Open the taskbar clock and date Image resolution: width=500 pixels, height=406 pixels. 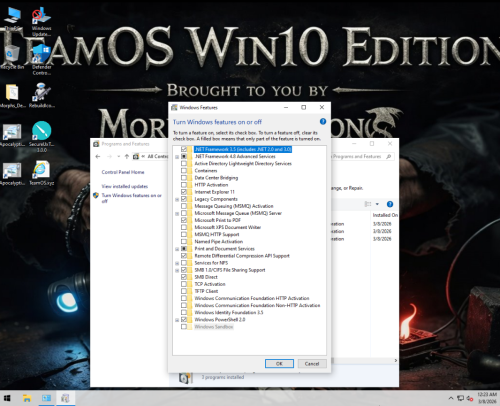tap(487, 398)
